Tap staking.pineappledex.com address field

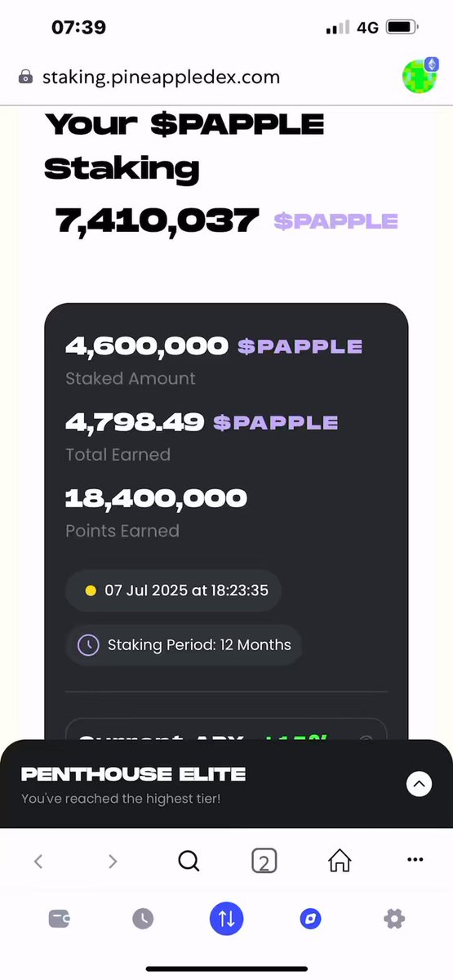pos(161,78)
